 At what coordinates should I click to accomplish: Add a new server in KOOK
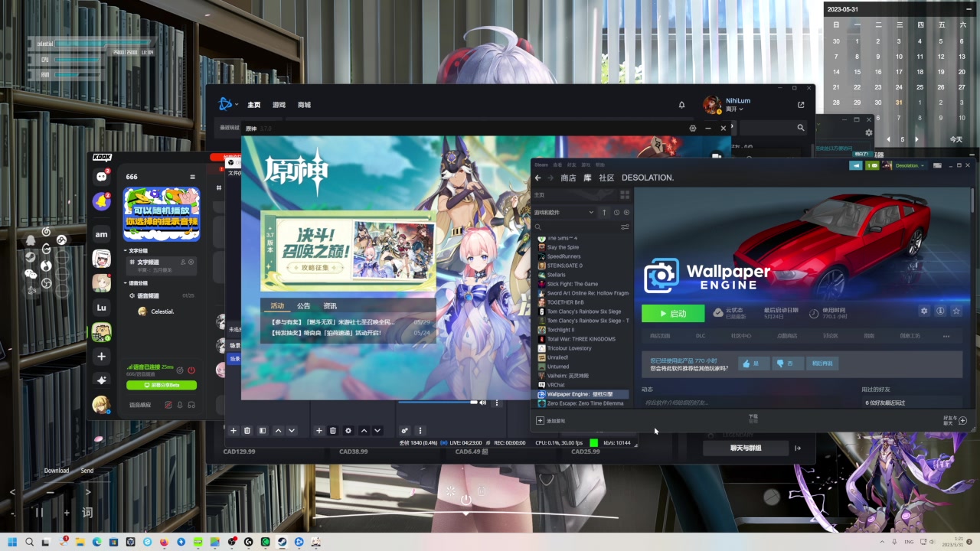(101, 357)
